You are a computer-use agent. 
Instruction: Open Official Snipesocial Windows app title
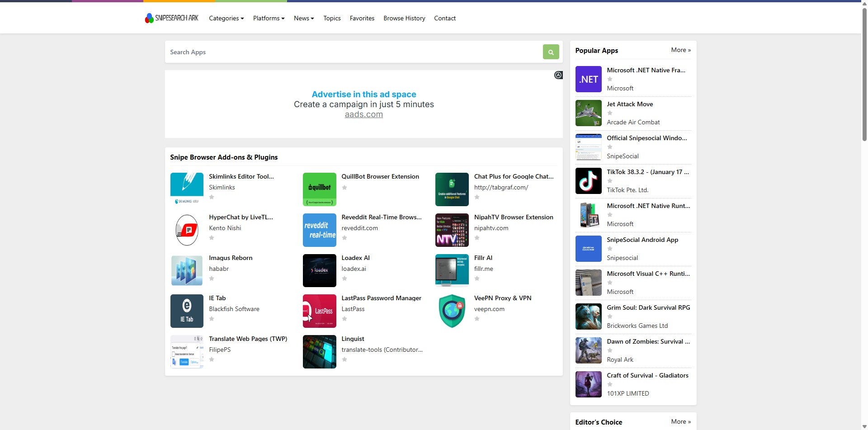click(647, 138)
